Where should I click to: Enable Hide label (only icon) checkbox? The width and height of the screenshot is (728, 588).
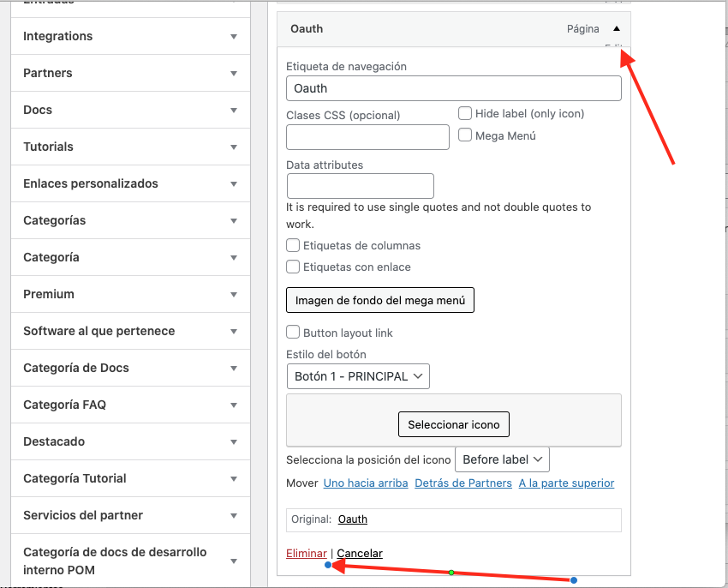(465, 113)
